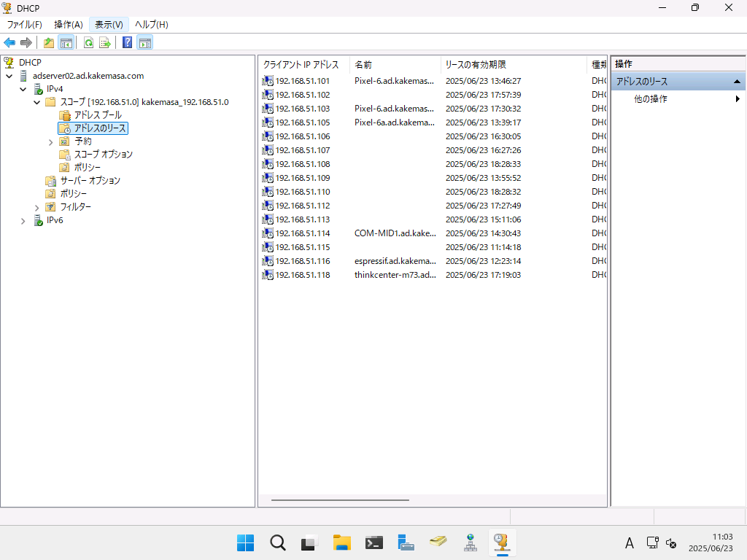Open the 他の操作 submenu arrow
Viewport: 747px width, 560px height.
[x=738, y=99]
